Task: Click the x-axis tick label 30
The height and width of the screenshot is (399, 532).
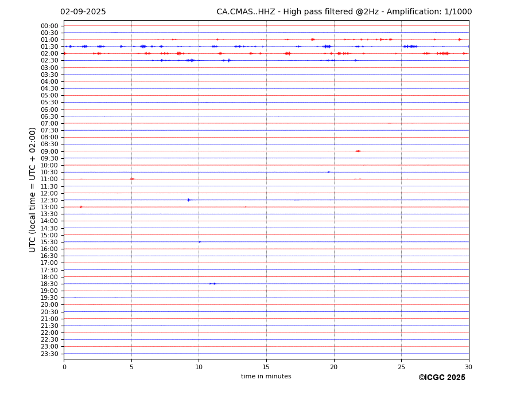Action: [x=469, y=367]
